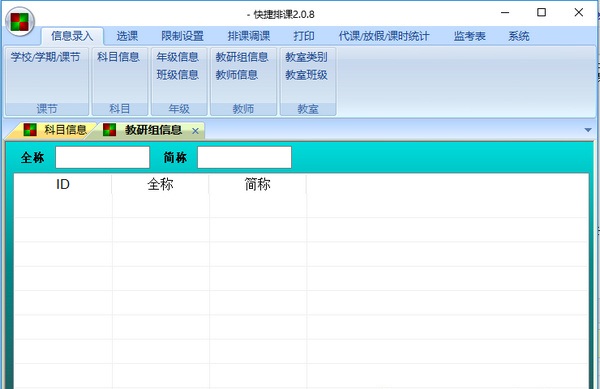Click the 学校/学期/课节 ribbon button
Screen dimensions: 600x389
click(x=46, y=57)
